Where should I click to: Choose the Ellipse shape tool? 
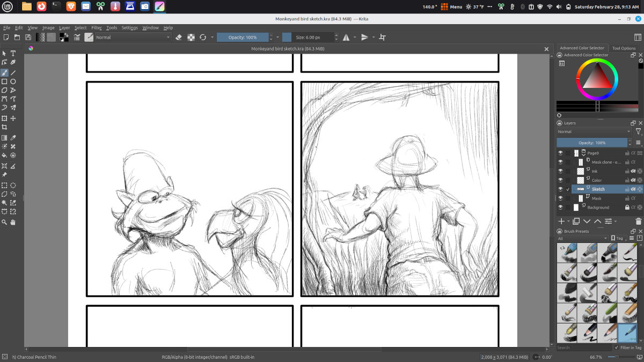(13, 82)
